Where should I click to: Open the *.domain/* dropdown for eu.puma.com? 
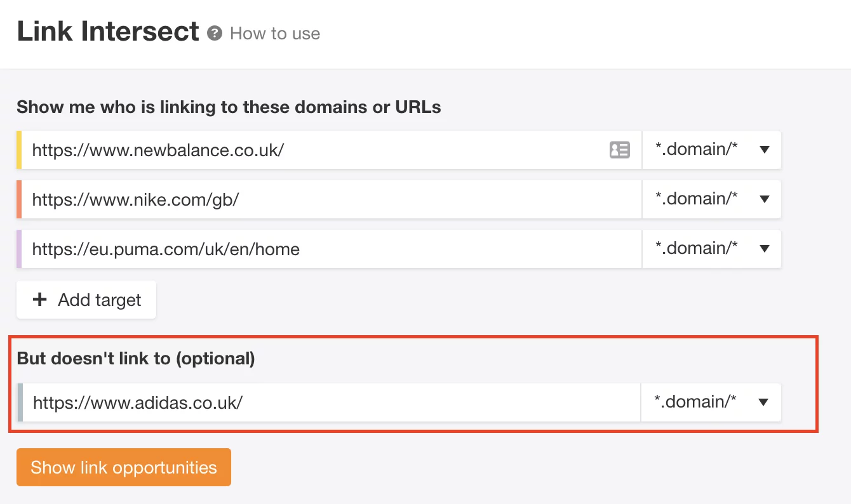pyautogui.click(x=711, y=249)
